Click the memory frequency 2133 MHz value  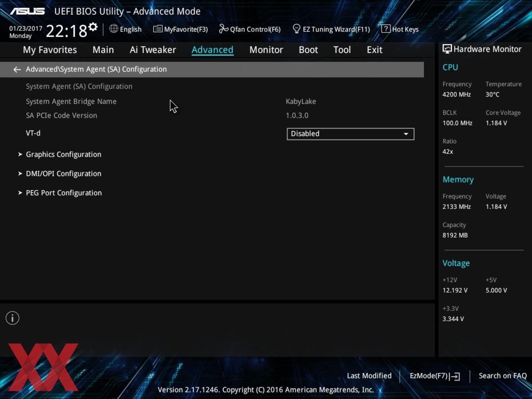(457, 207)
